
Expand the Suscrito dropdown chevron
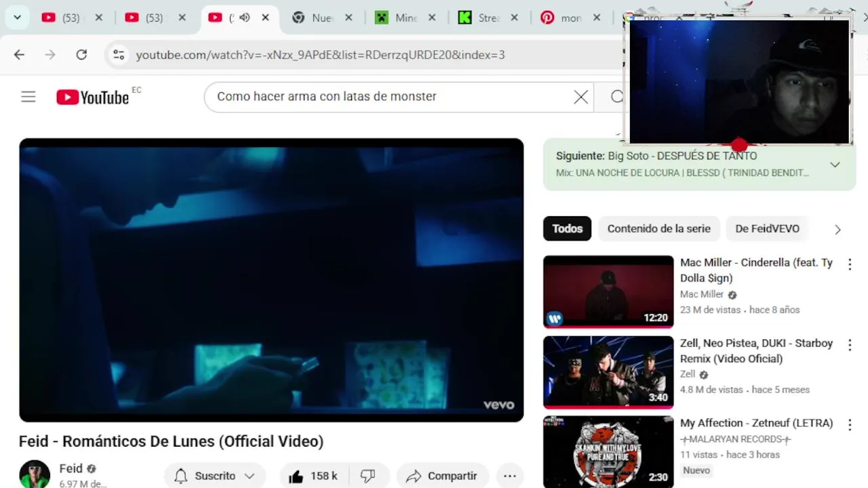(x=250, y=476)
